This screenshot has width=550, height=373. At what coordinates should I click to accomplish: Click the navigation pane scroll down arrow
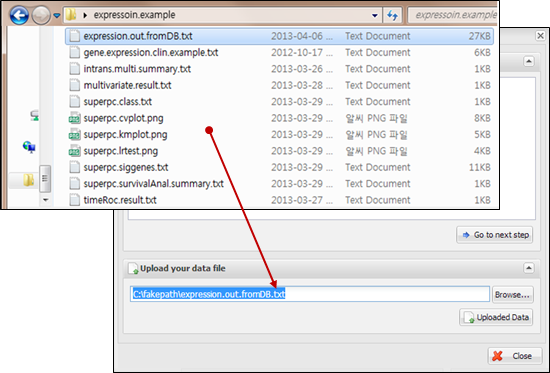(x=45, y=200)
